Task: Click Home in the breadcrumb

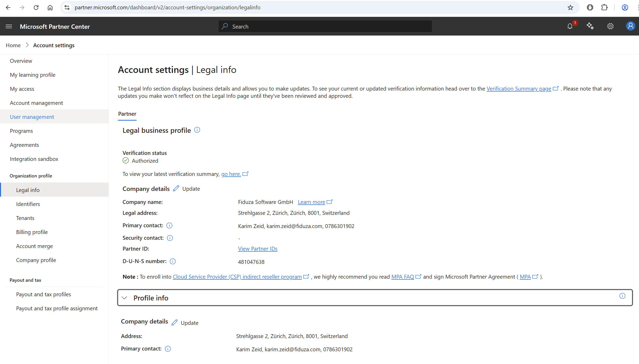Action: pos(13,45)
